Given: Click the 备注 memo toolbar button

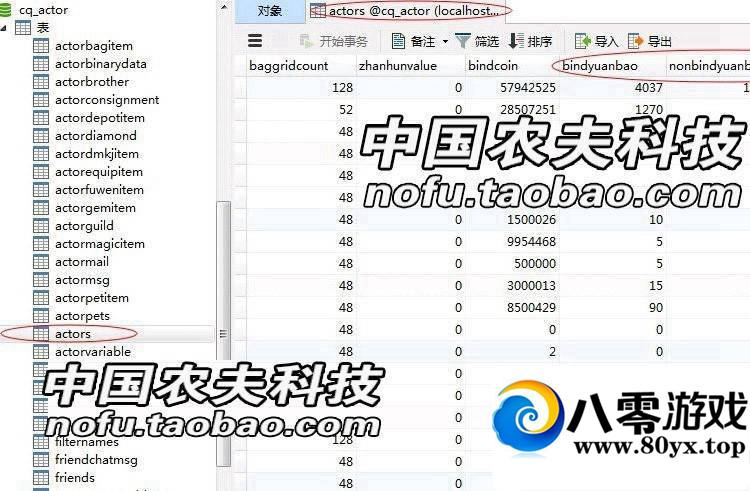Looking at the screenshot, I should pyautogui.click(x=413, y=41).
